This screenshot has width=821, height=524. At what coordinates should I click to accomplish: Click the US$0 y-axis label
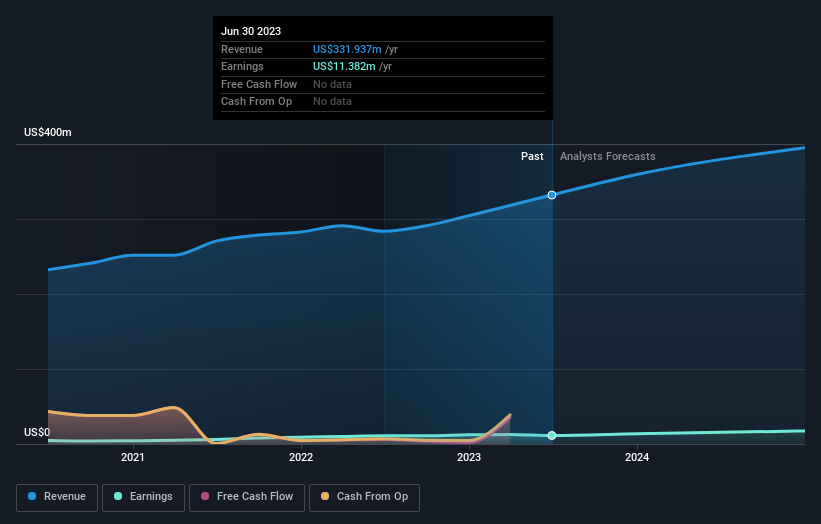click(x=37, y=432)
